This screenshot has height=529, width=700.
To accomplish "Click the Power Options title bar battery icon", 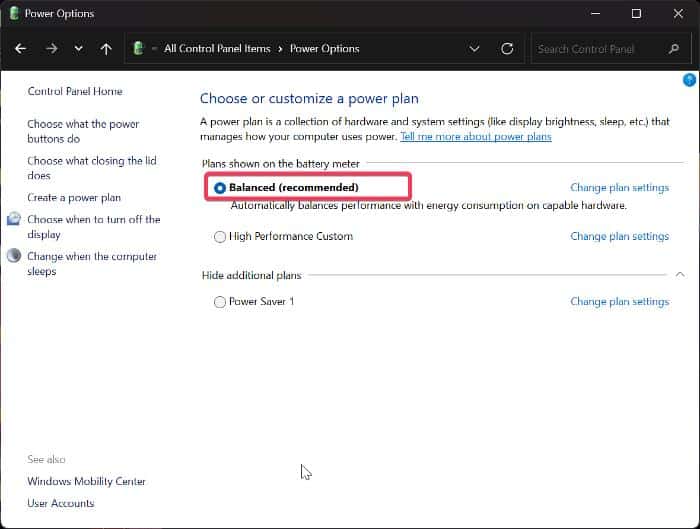I will click(14, 13).
